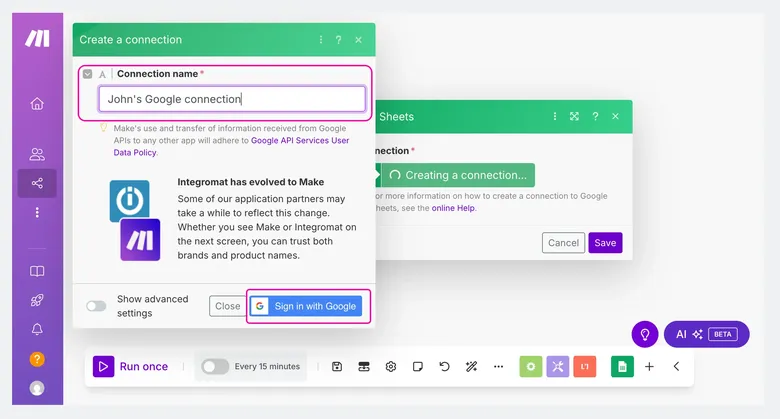Screen dimensions: 780x419
Task: Click the Every 15 minutes schedule label
Action: coord(267,367)
